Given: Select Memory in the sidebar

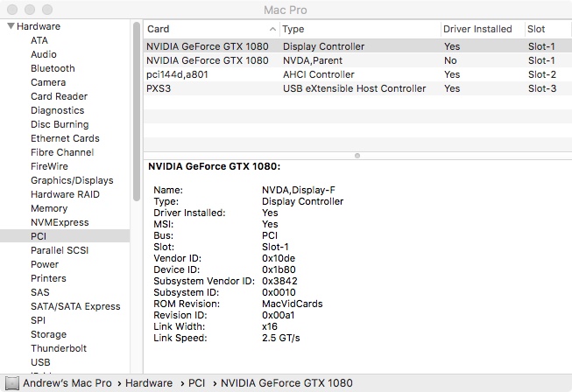Looking at the screenshot, I should 49,208.
